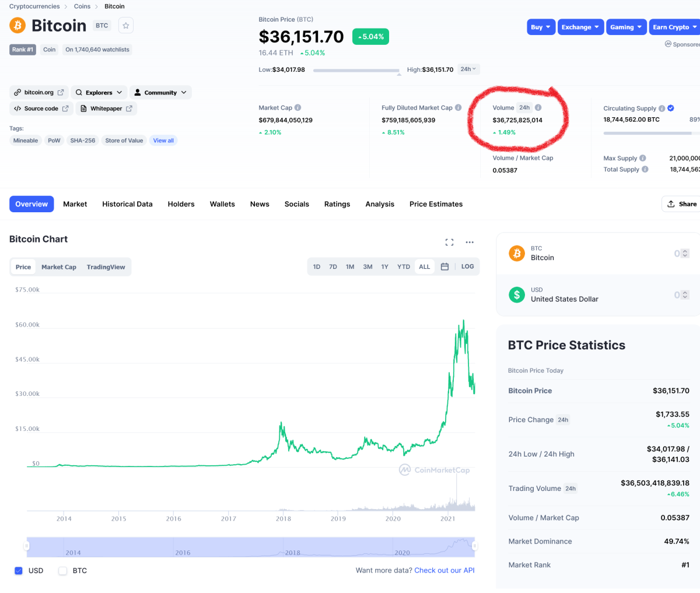The height and width of the screenshot is (593, 700).
Task: Open the chart more options menu
Action: click(470, 242)
